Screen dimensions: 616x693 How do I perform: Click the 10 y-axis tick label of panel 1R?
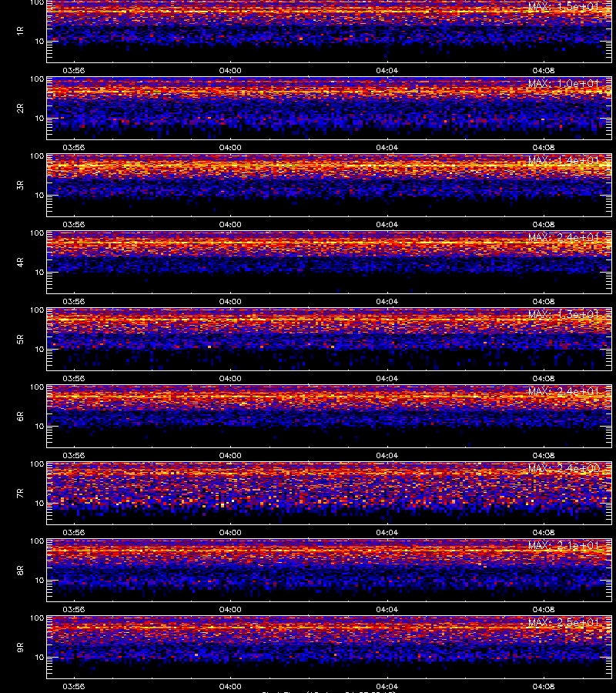[39, 41]
